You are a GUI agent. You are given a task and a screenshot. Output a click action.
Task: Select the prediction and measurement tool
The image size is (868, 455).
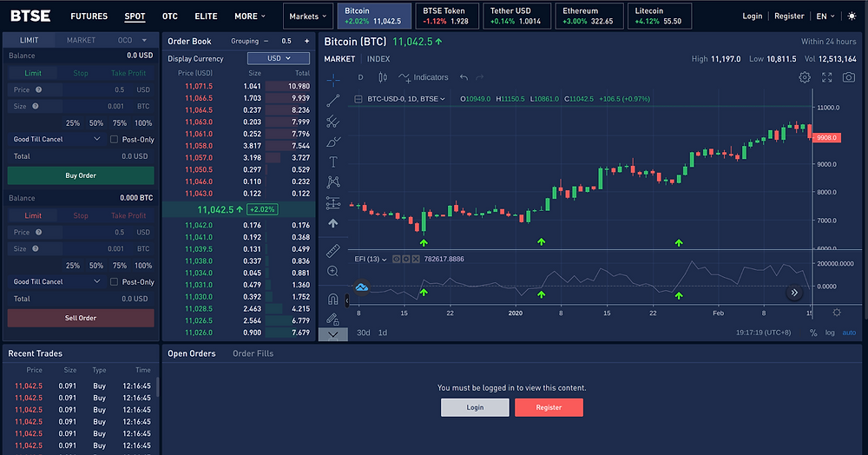point(333,202)
